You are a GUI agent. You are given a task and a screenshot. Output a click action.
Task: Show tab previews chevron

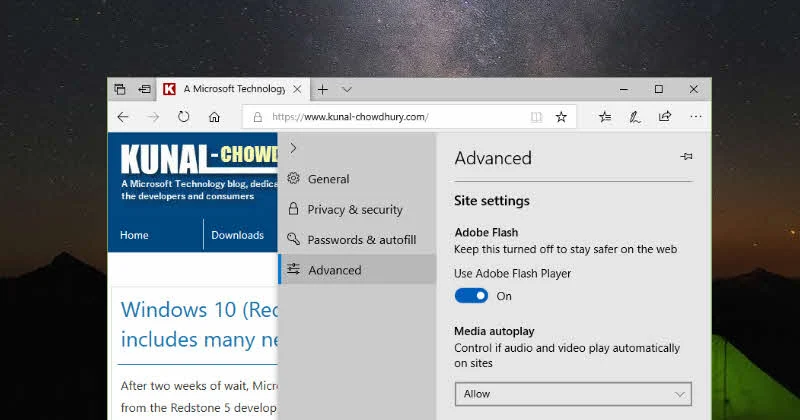tap(347, 90)
